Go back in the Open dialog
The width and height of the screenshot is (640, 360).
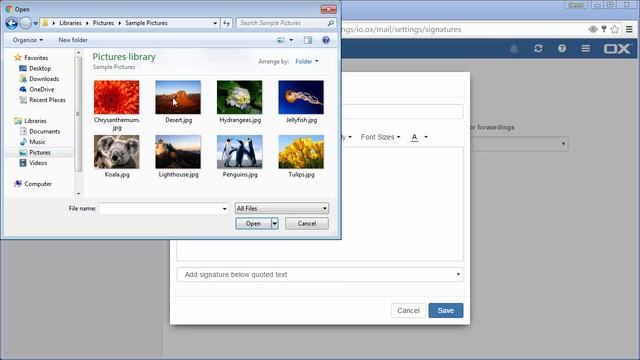pos(11,23)
